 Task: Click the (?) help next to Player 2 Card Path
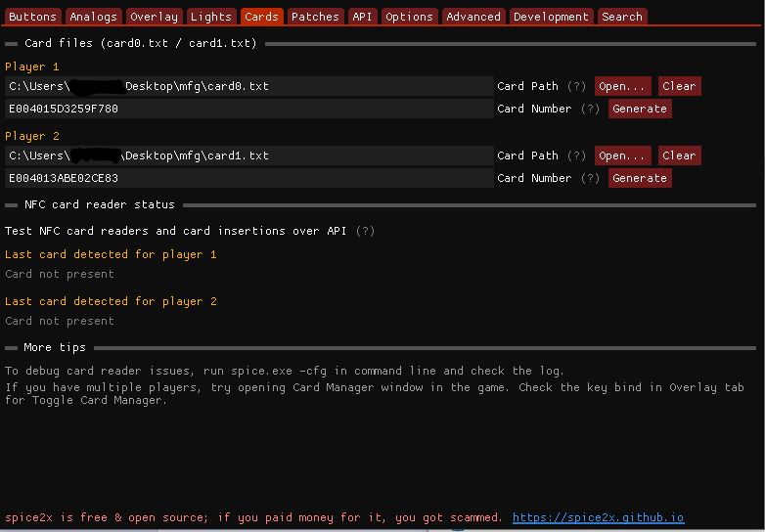click(x=576, y=155)
